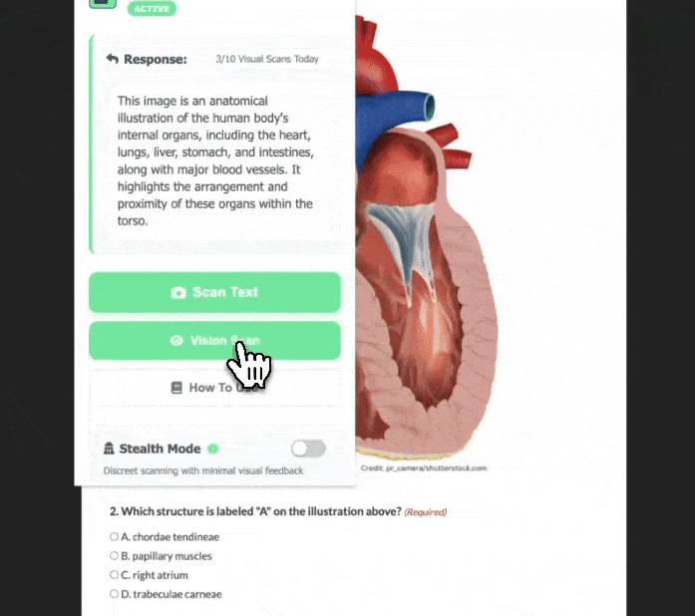Click the response text about anatomical illustration
The width and height of the screenshot is (695, 616).
point(215,160)
